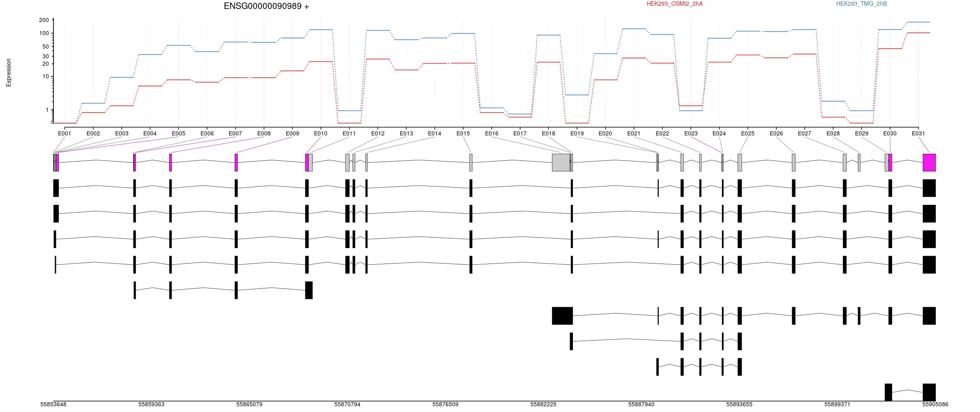
Task: Click exon label E025
Action: [x=748, y=133]
